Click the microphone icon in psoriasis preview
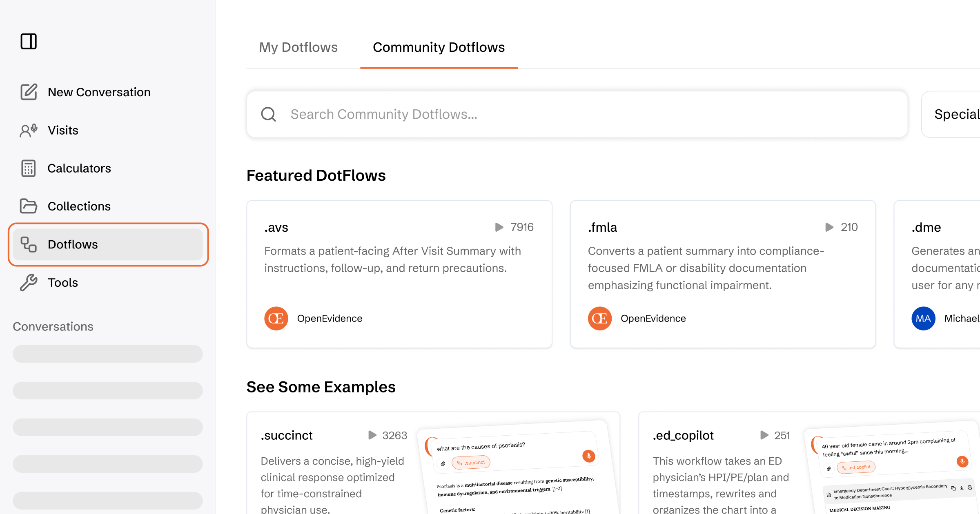This screenshot has width=980, height=514. click(588, 456)
